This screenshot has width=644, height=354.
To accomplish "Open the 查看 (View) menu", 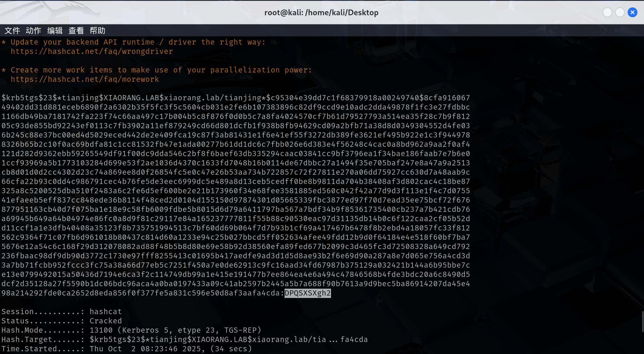I will 76,31.
